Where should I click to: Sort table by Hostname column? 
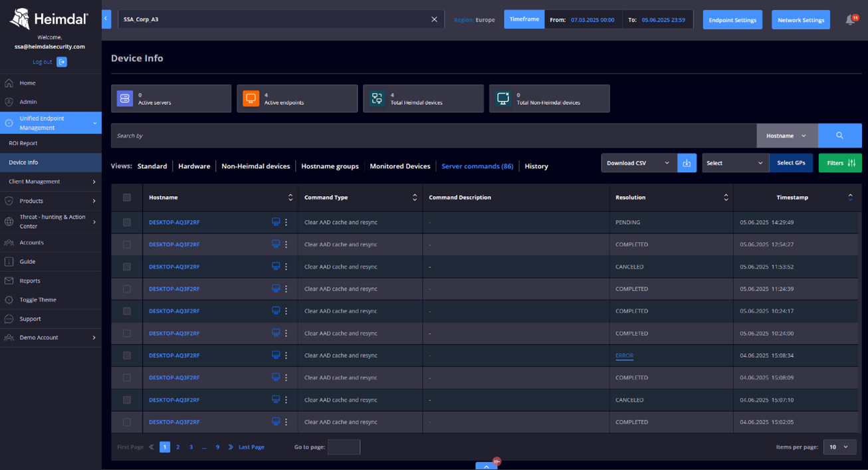coord(290,197)
